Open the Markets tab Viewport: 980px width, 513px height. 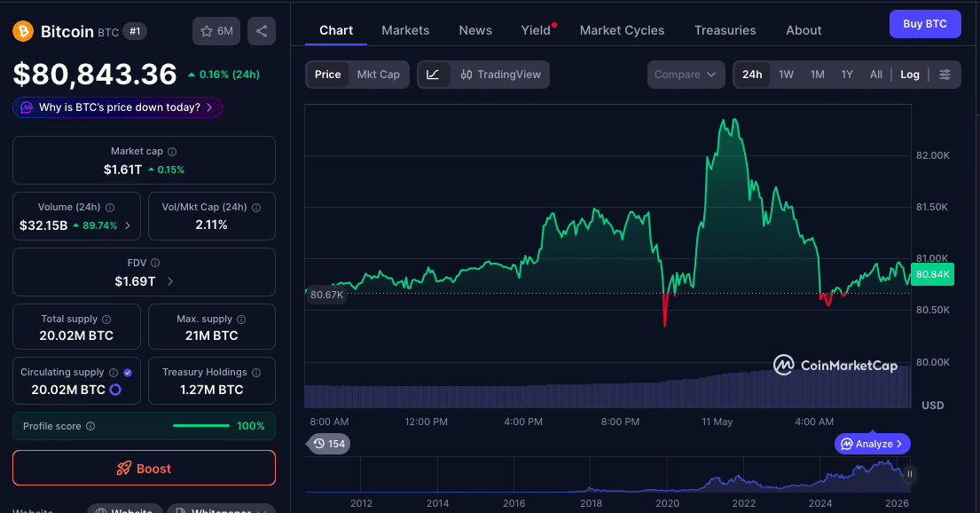pos(405,30)
